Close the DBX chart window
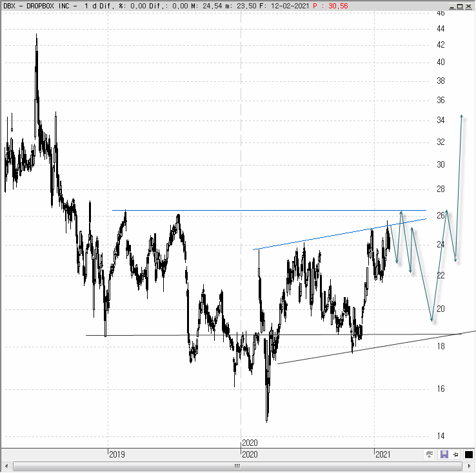The width and height of the screenshot is (476, 473). click(468, 6)
